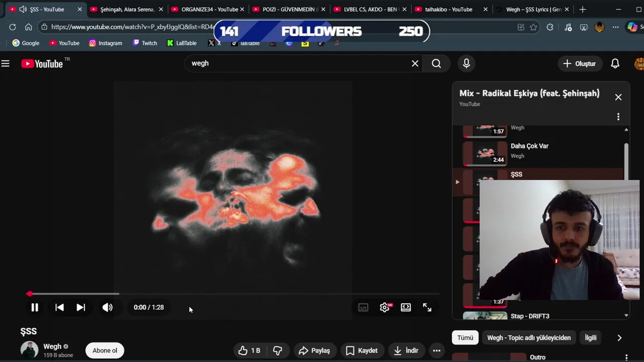Switch to the Şehinşah, Alara Serena browser tab
Screen dimensions: 644x362
click(127, 9)
